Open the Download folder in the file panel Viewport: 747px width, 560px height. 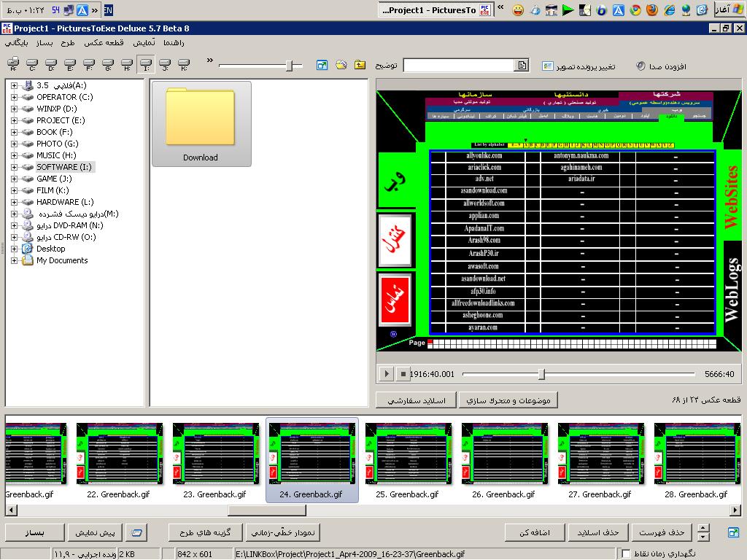201,124
